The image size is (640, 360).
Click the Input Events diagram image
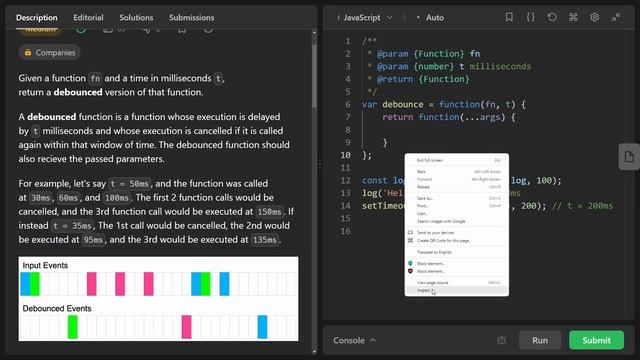[158, 299]
